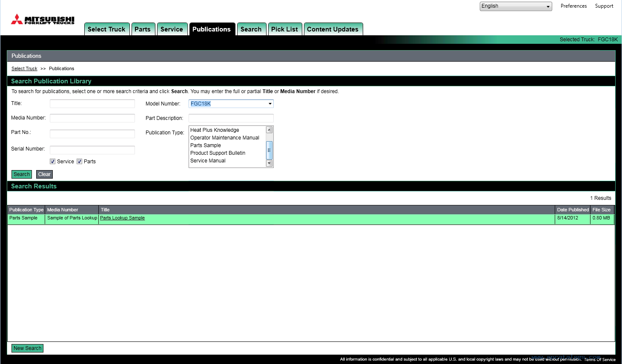Open the Pick List tab

click(x=285, y=29)
